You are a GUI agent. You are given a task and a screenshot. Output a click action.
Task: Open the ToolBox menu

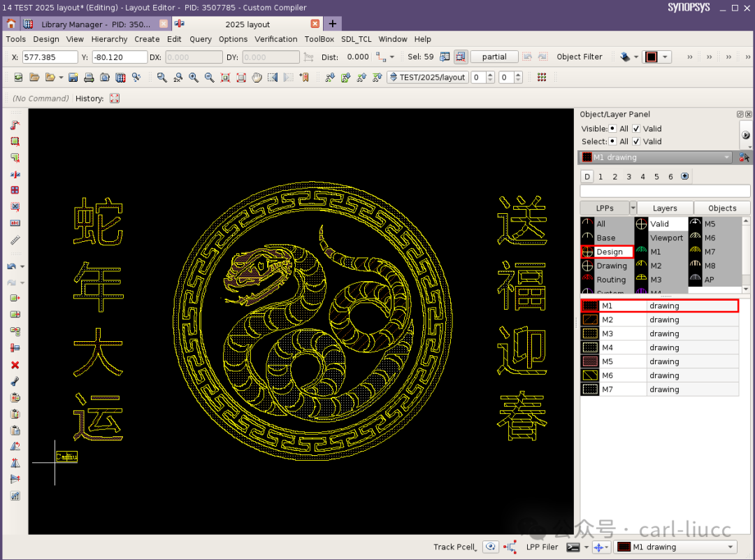[319, 39]
